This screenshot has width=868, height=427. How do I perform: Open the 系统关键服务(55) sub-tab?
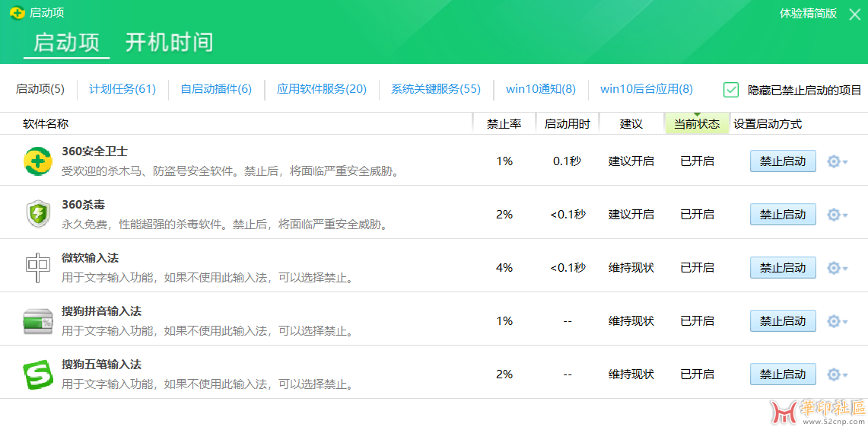click(436, 89)
